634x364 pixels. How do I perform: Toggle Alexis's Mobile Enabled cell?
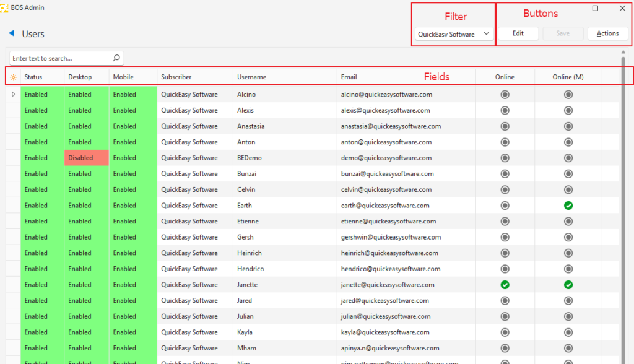pyautogui.click(x=132, y=110)
